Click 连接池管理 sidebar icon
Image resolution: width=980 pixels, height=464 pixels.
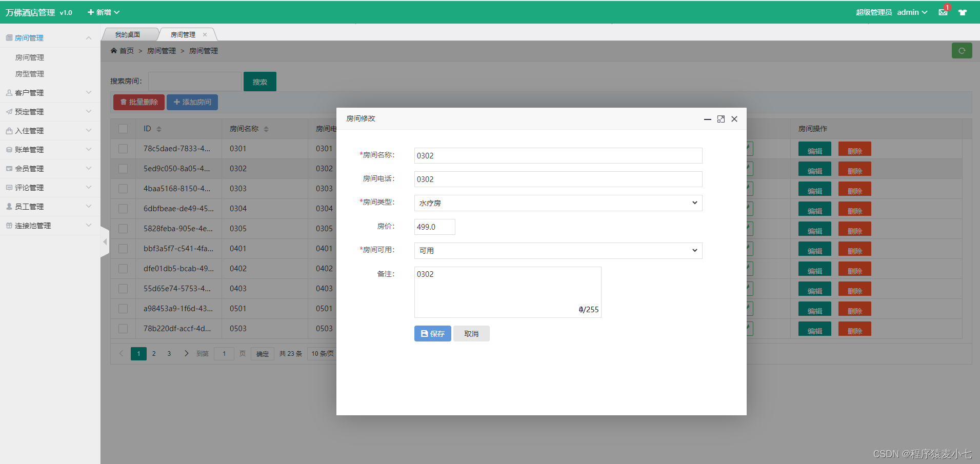point(9,226)
